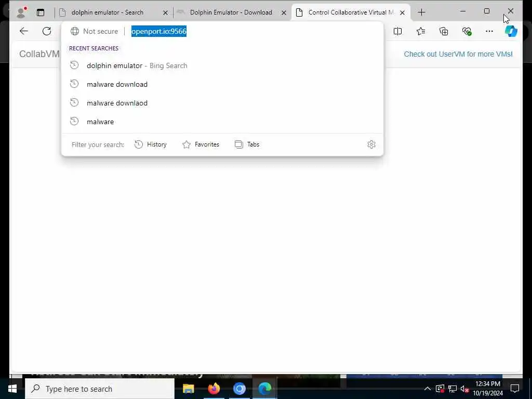Open Microsoft Edge from taskbar
532x399 pixels.
click(x=264, y=389)
